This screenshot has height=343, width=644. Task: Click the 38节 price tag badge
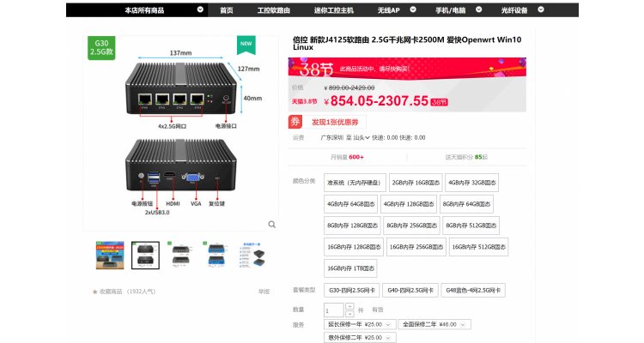(x=439, y=102)
